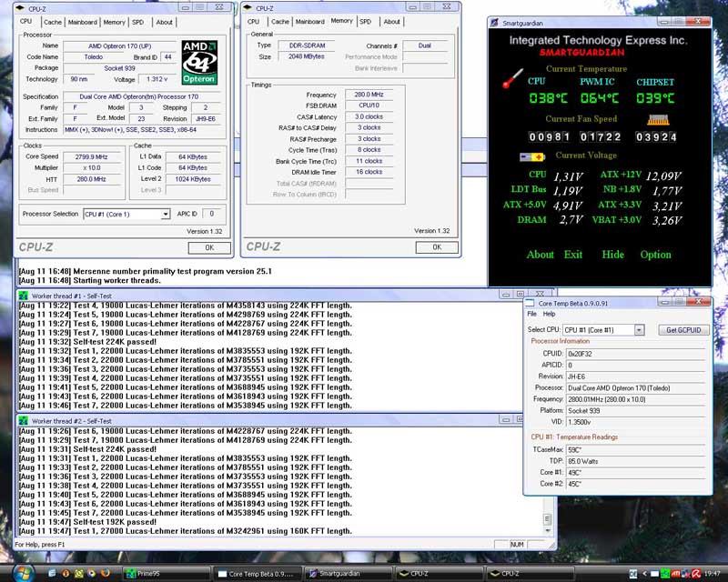Launch Firefox from the quick launch bar
The width and height of the screenshot is (728, 582).
point(106,573)
